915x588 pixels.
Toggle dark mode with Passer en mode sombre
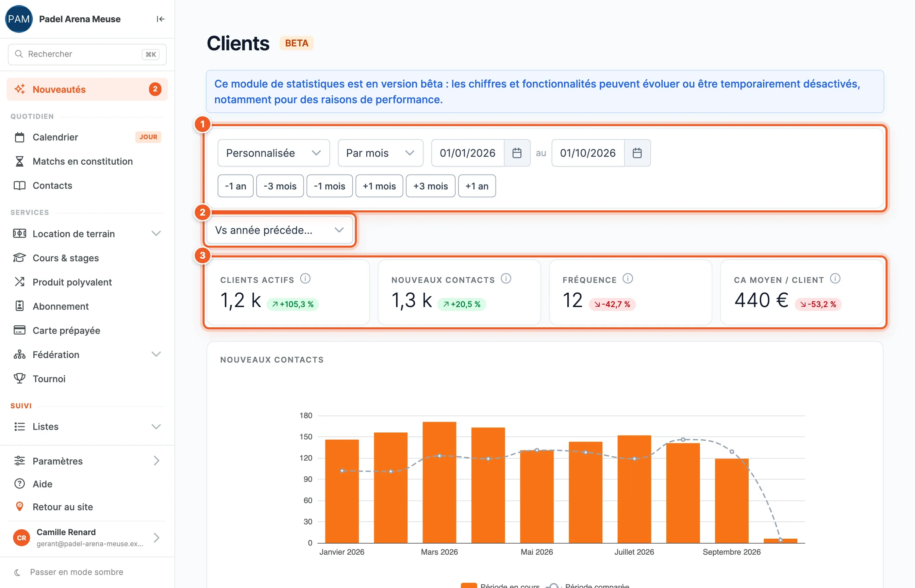click(69, 572)
